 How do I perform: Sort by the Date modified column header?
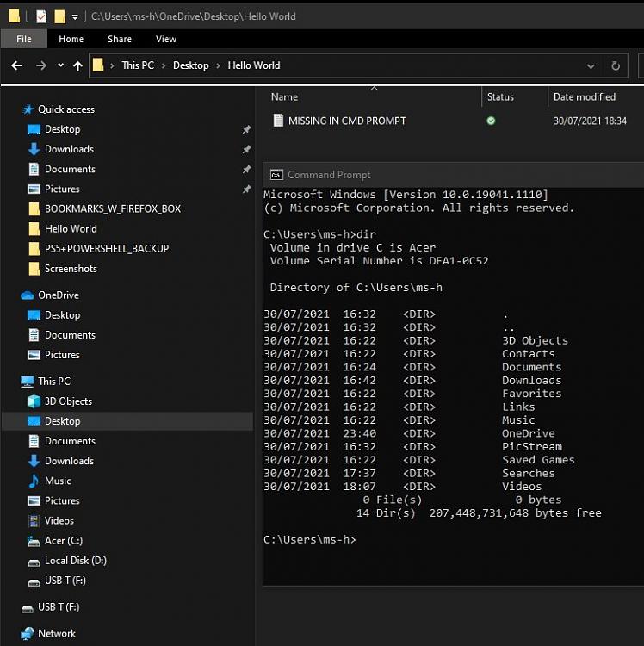585,96
